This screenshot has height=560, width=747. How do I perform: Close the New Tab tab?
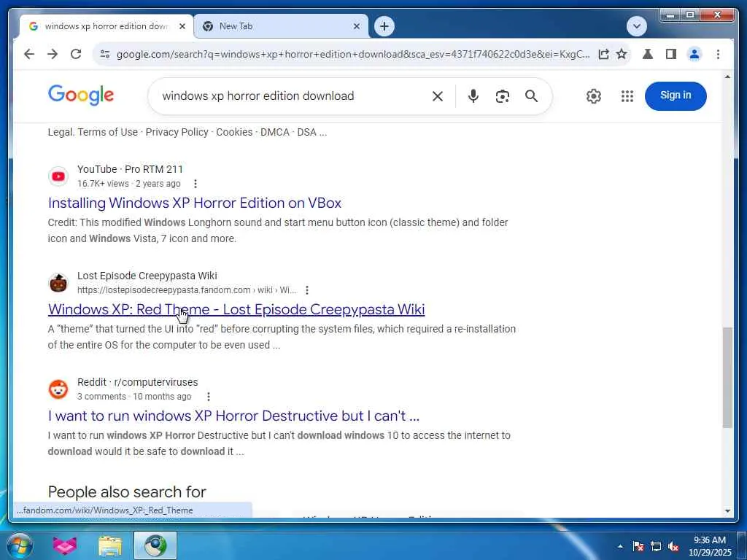(356, 26)
